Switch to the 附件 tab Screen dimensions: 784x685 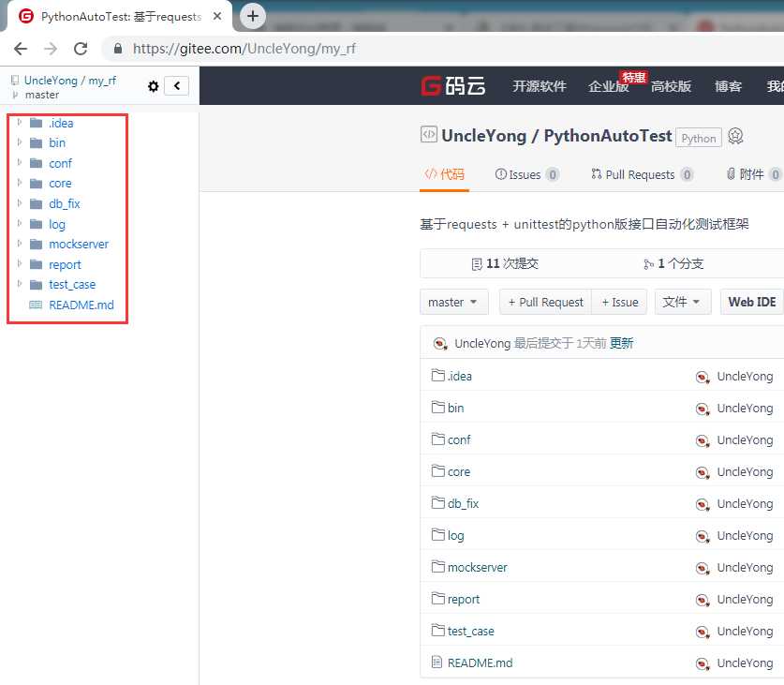point(753,174)
